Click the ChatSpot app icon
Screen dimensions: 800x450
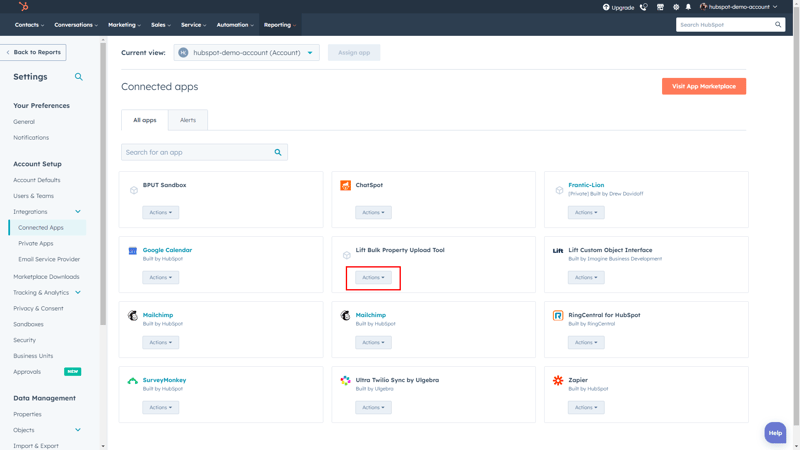point(345,185)
